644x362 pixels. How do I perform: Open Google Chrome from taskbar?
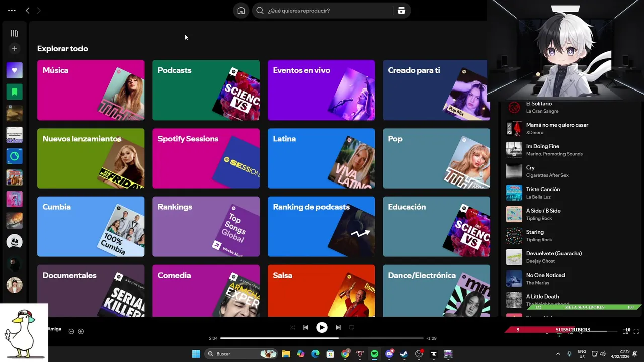(345, 354)
